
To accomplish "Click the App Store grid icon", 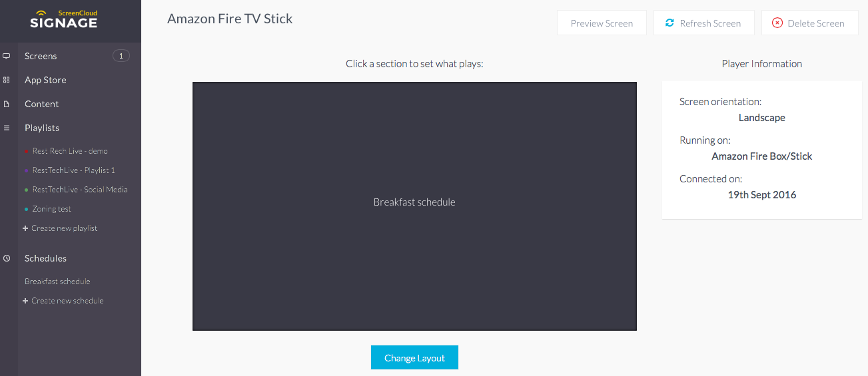I will point(7,80).
